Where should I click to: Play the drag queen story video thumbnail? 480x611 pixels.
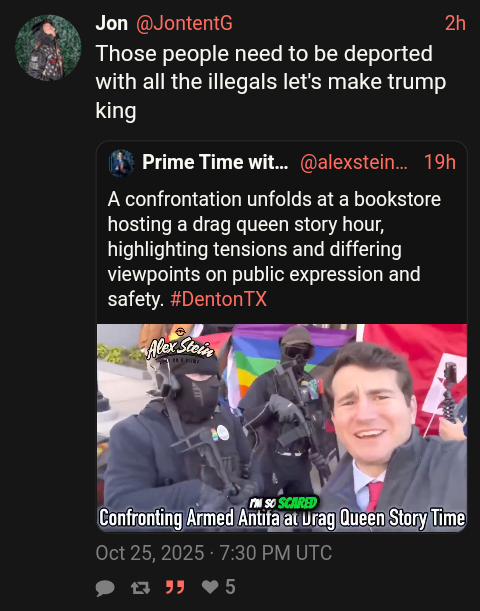282,428
